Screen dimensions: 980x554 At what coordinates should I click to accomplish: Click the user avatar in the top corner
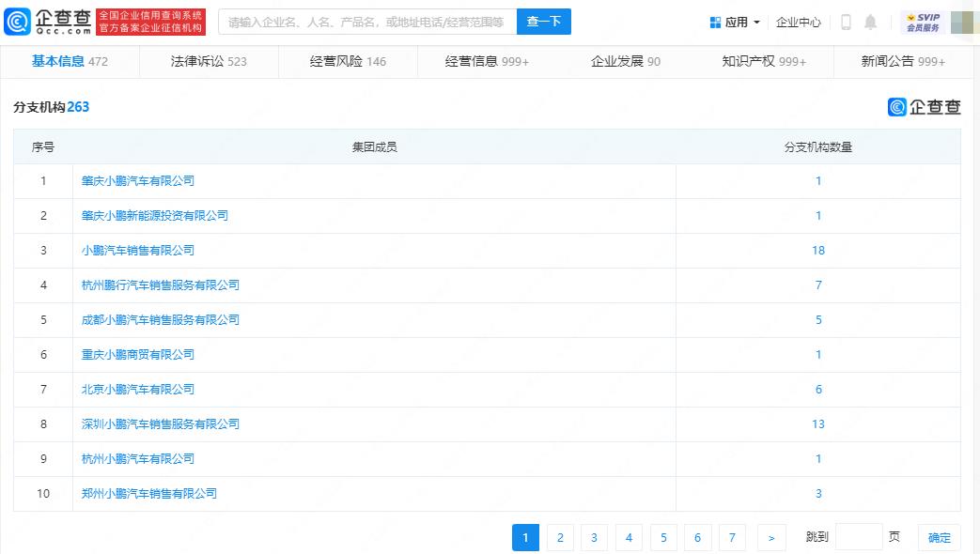point(964,22)
